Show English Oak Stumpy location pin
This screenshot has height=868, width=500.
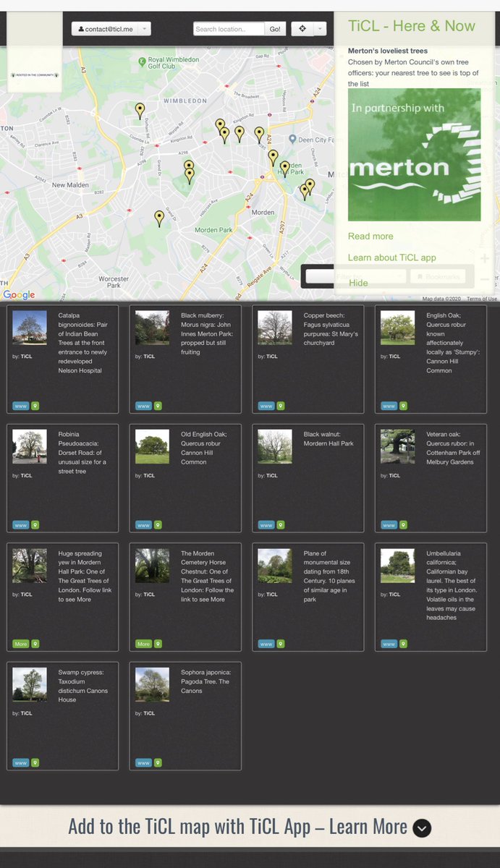point(403,406)
